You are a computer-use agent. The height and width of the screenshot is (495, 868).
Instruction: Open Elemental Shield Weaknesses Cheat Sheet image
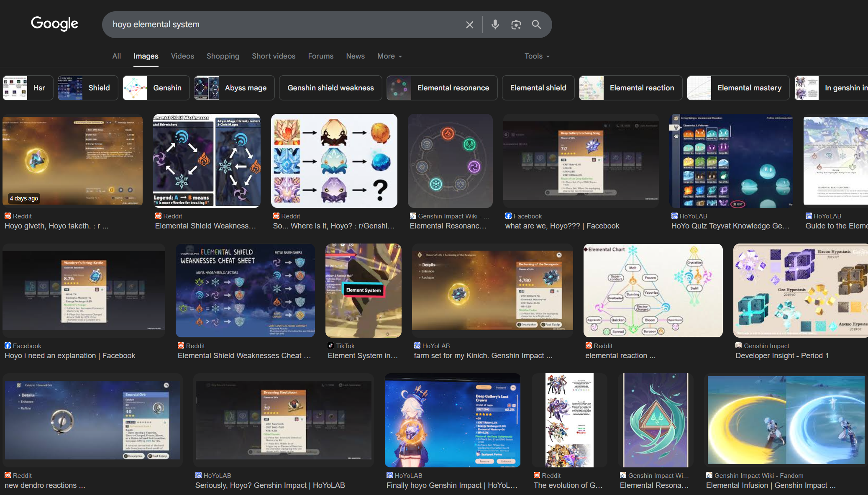[x=246, y=290]
